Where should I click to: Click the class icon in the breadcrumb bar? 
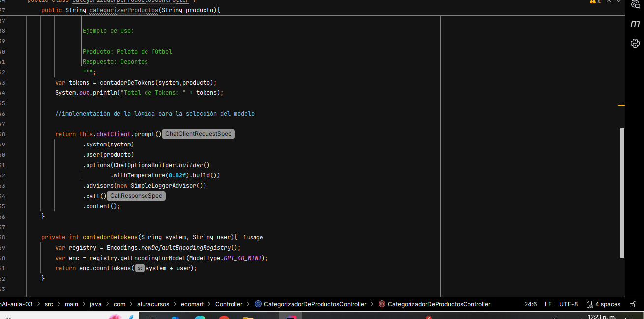258,304
